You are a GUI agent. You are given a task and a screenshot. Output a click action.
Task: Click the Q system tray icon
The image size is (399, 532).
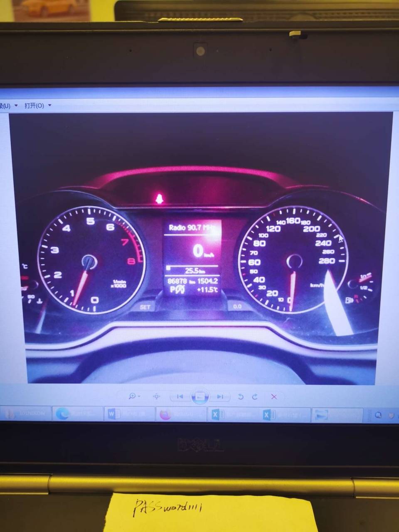click(378, 415)
